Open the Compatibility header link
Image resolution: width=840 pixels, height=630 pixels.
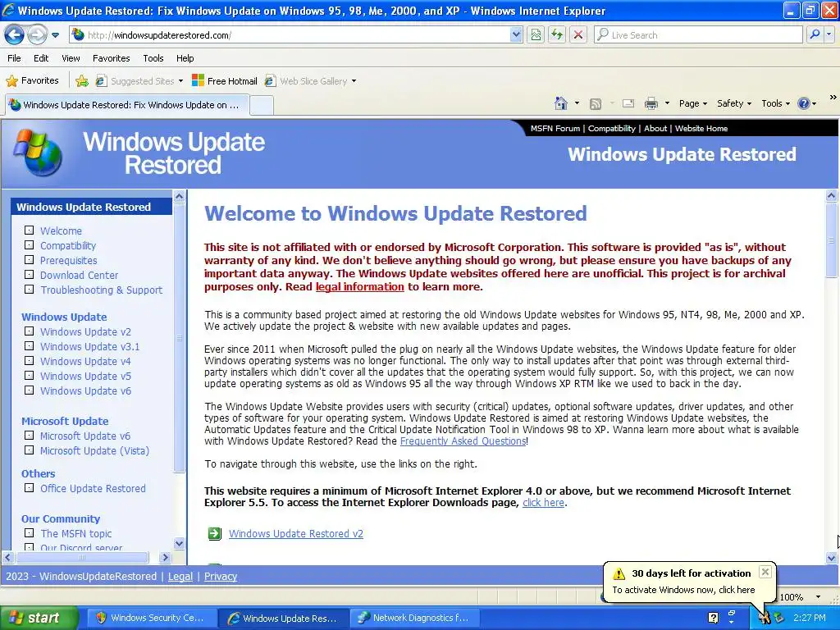pyautogui.click(x=612, y=129)
